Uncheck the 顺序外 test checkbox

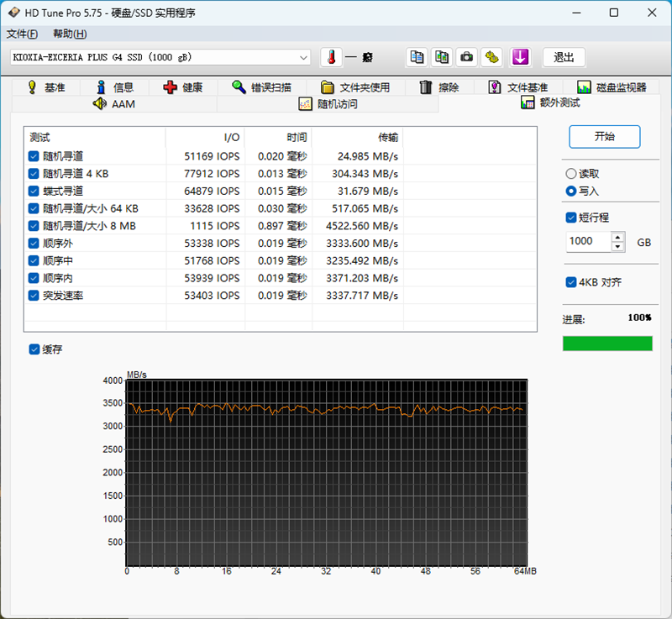point(34,244)
